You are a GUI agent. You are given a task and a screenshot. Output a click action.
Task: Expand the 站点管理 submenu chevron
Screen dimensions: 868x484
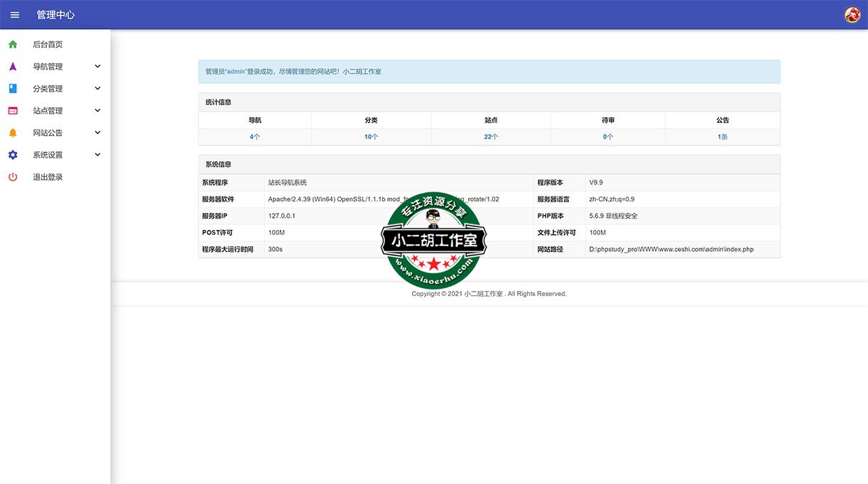(x=97, y=111)
